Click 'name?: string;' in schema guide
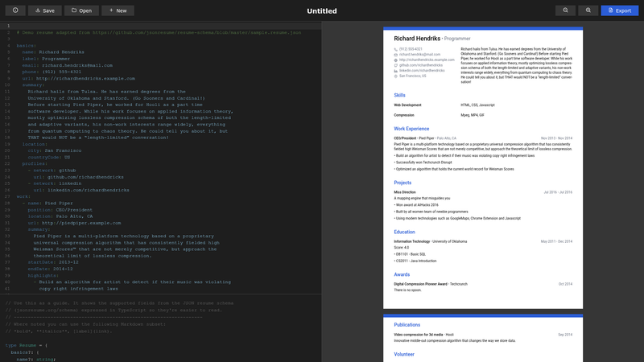The width and height of the screenshot is (644, 362). click(x=35, y=359)
